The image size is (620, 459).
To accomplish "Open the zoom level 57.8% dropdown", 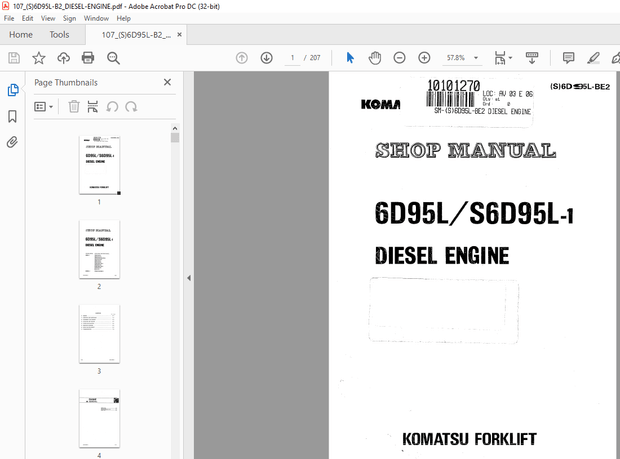I will pos(476,58).
